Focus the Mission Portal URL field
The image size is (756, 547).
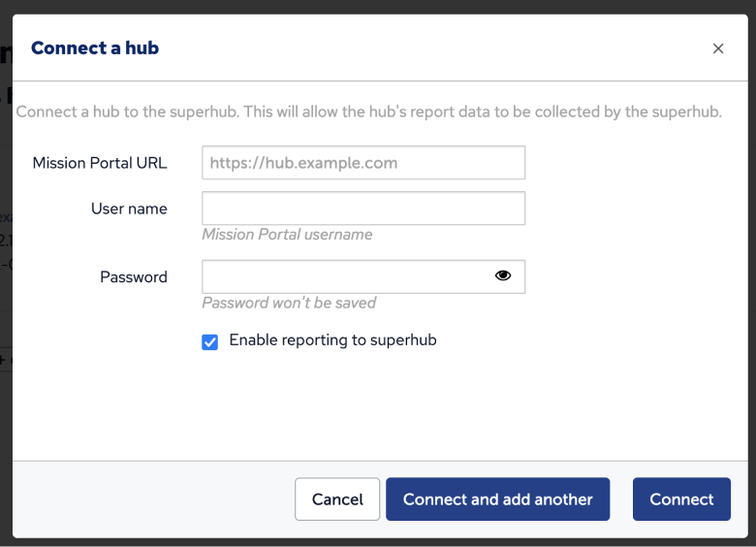363,163
